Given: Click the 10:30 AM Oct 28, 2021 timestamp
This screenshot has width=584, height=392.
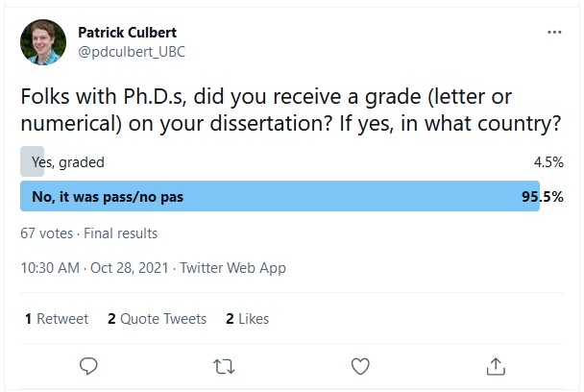Looking at the screenshot, I should (94, 268).
